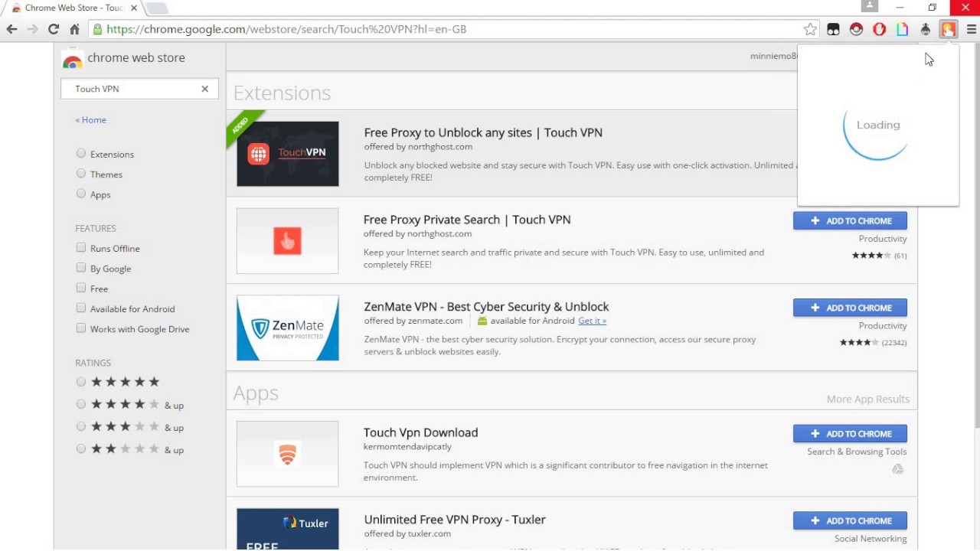Screen dimensions: 980x551
Task: Open the TouchVPN extension thumbnail
Action: point(287,153)
